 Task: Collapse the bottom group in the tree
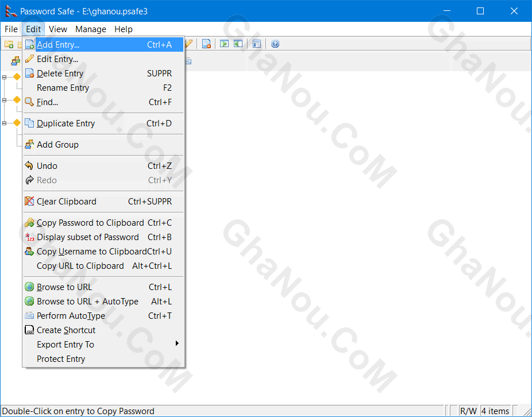coord(5,123)
